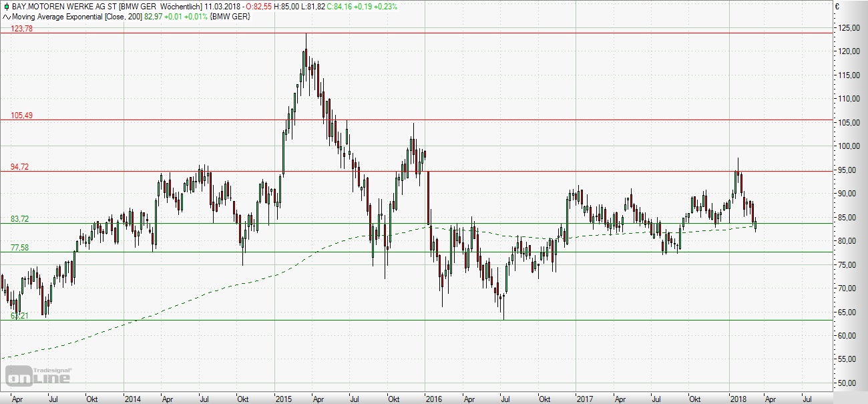
Task: Click the 2017 year label on the time axis
Action: (586, 398)
